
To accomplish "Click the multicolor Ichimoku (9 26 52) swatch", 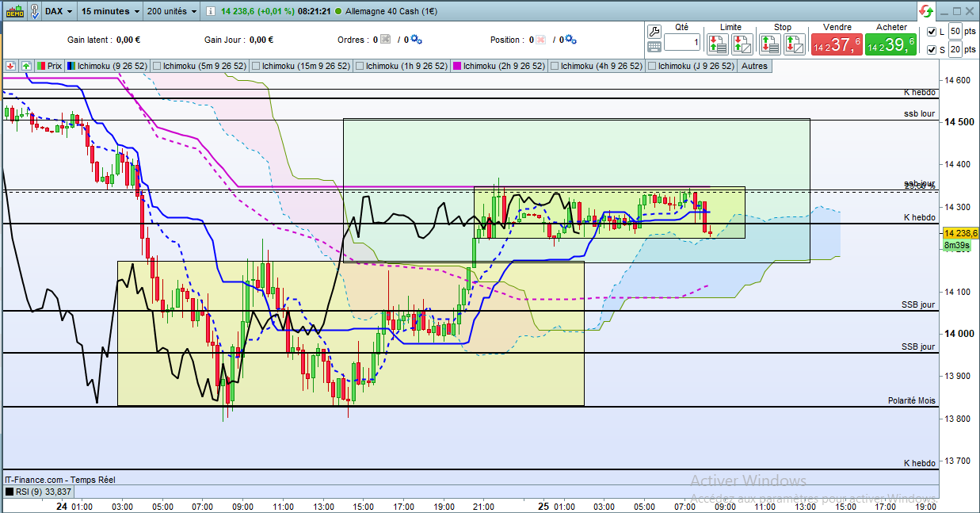I will tap(71, 66).
